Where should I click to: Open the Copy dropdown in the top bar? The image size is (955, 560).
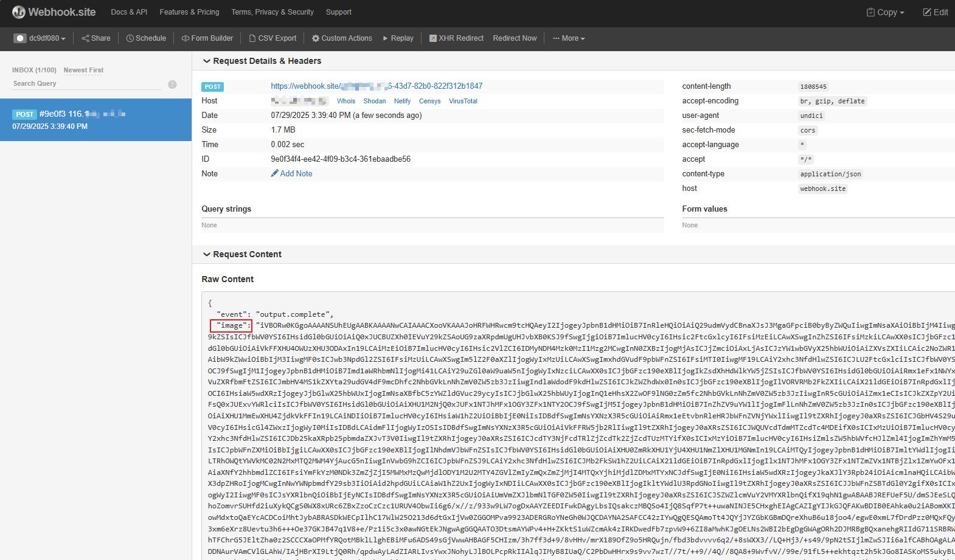tap(886, 12)
